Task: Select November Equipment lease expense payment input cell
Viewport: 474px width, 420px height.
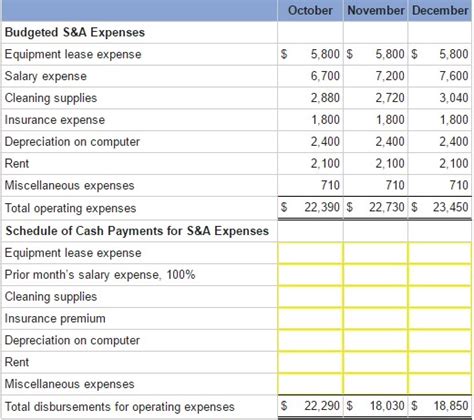Action: (375, 253)
